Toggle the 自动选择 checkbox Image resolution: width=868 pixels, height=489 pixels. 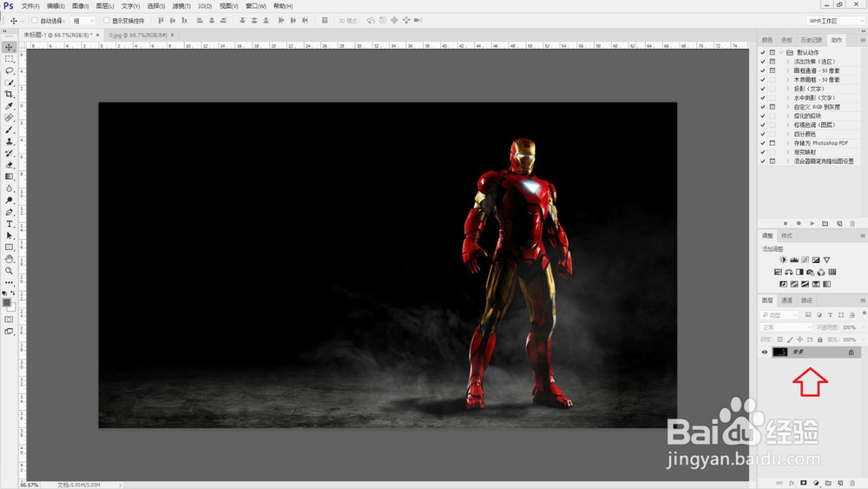[x=35, y=21]
